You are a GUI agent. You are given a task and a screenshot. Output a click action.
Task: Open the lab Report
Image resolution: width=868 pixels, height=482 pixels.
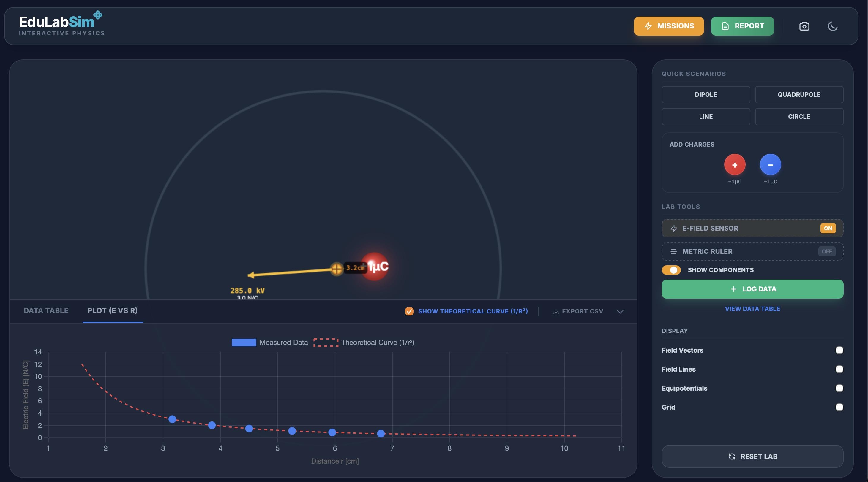pos(742,26)
